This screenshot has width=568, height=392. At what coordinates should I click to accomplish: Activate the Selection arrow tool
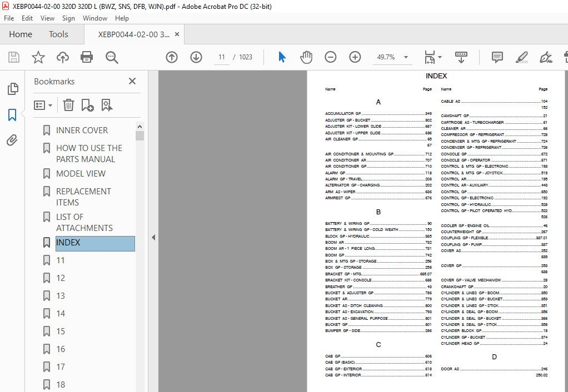click(x=282, y=57)
